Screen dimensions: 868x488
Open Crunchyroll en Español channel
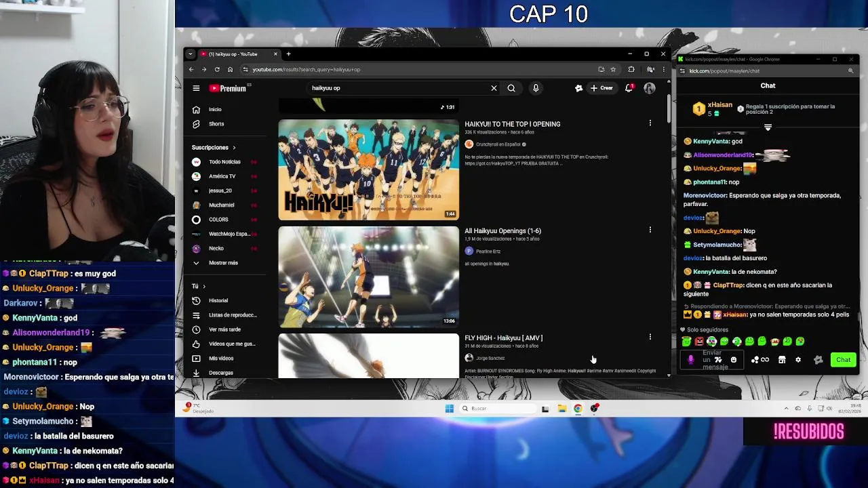coord(498,144)
